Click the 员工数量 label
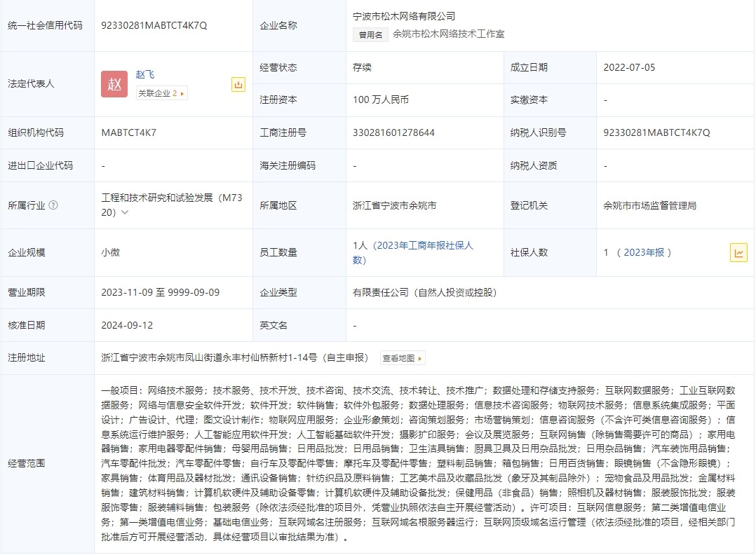The width and height of the screenshot is (756, 555). (x=278, y=252)
